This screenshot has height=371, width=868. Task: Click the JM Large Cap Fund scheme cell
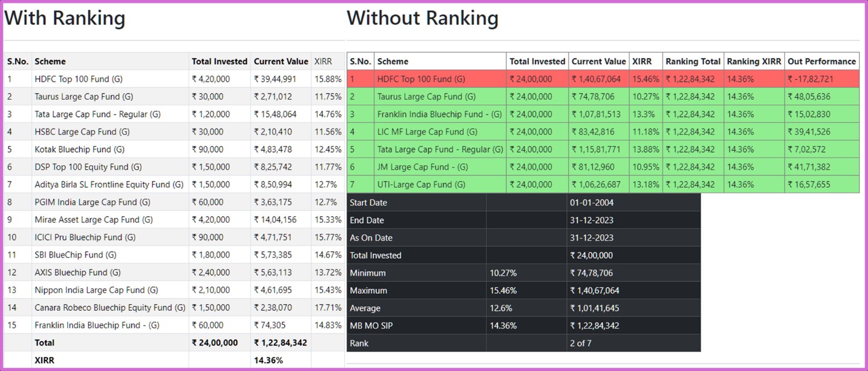pos(422,167)
